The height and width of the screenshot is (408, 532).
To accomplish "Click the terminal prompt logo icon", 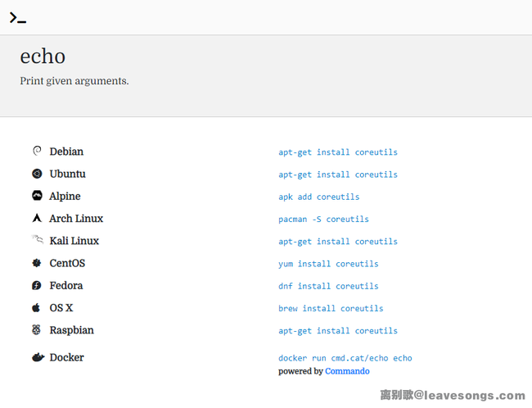I will pyautogui.click(x=18, y=17).
